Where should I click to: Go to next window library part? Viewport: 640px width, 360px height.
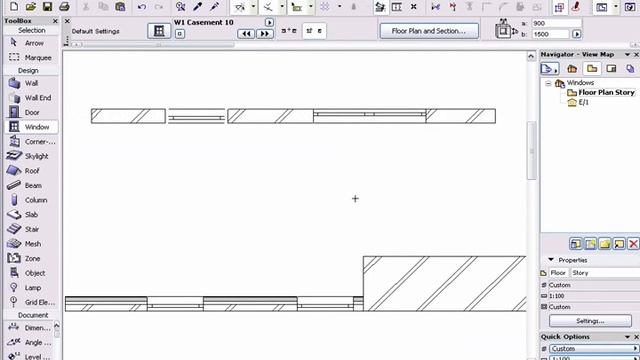(x=265, y=34)
